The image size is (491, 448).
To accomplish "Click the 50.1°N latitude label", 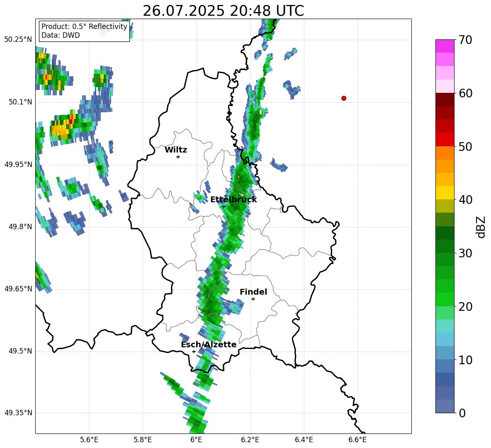I will tap(20, 102).
